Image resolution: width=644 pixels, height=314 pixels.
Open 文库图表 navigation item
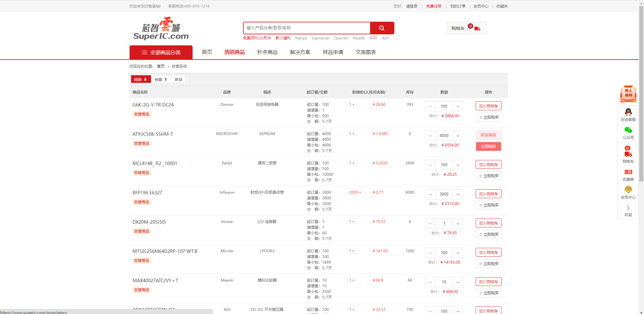click(366, 52)
